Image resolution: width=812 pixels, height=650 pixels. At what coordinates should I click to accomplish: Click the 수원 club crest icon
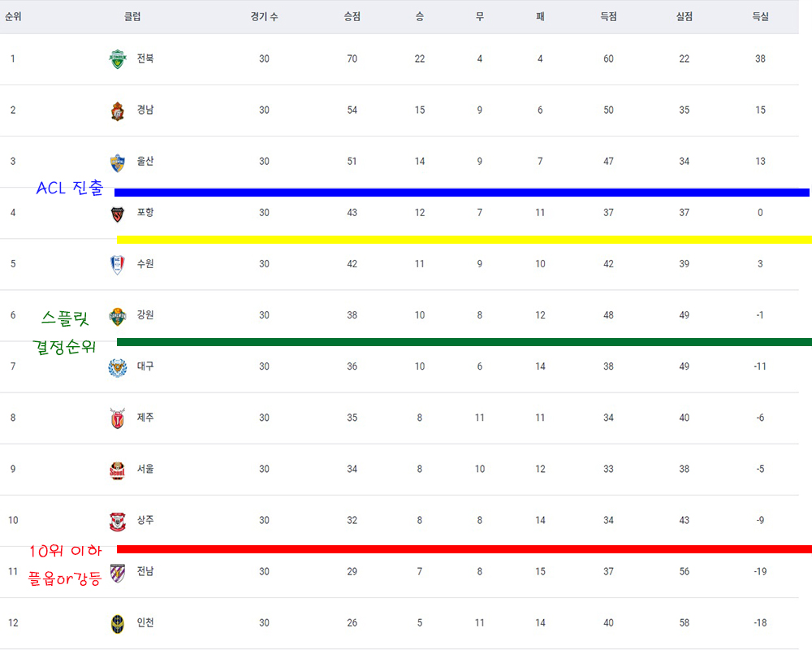click(x=118, y=264)
